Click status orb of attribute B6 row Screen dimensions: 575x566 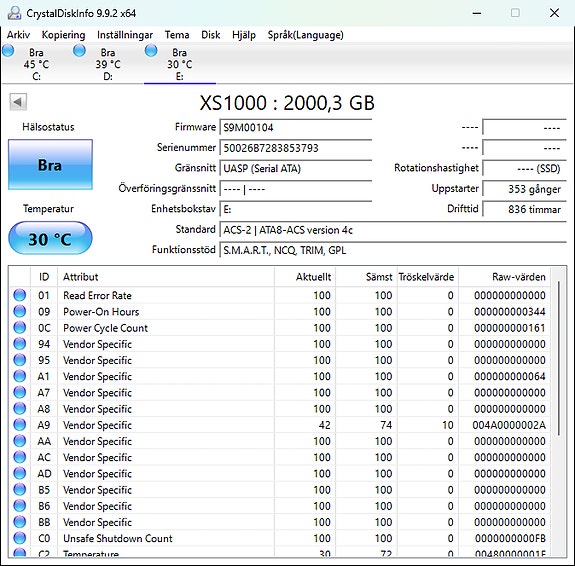[19, 505]
